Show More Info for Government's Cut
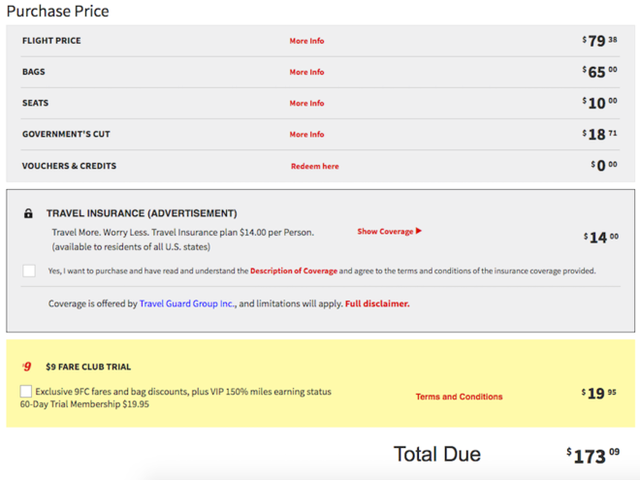Screen dimensions: 640x480 (x=307, y=134)
